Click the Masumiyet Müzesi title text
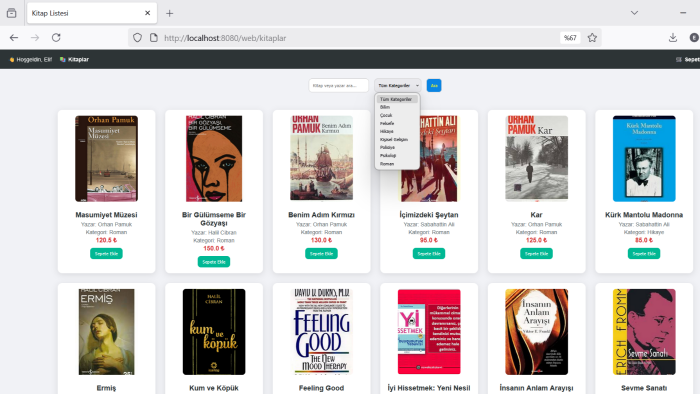Image resolution: width=700 pixels, height=394 pixels. (x=106, y=215)
